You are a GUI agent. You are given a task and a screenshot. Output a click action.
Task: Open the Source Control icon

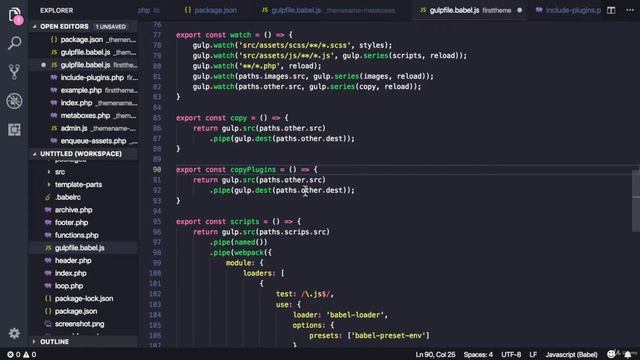(x=14, y=72)
